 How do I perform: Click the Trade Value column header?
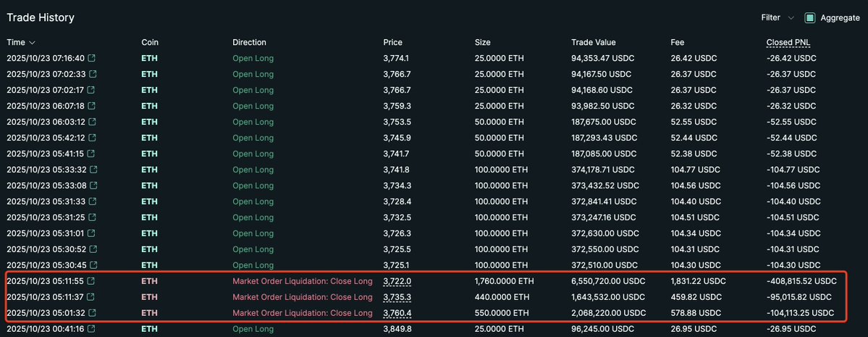pyautogui.click(x=593, y=42)
